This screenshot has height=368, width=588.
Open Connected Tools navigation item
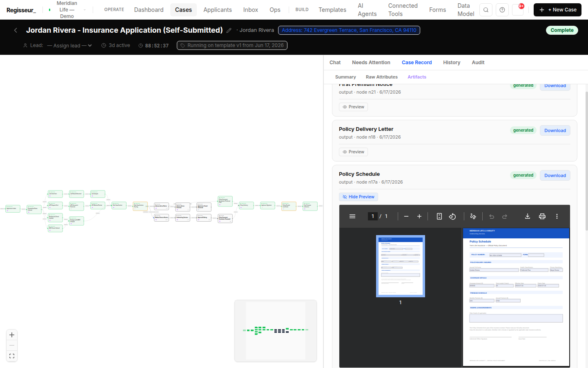tap(403, 10)
